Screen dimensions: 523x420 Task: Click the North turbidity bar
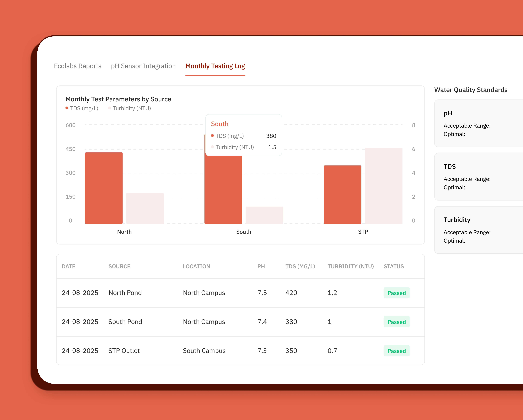145,208
